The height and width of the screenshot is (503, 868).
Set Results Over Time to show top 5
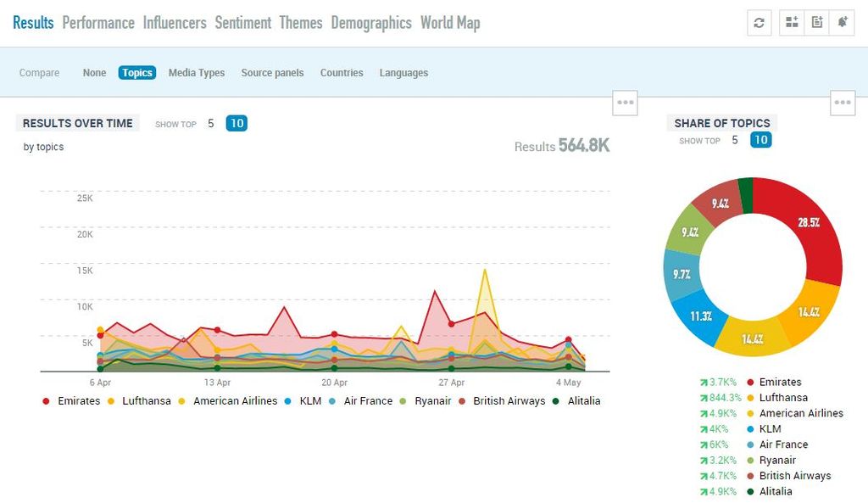tap(211, 124)
